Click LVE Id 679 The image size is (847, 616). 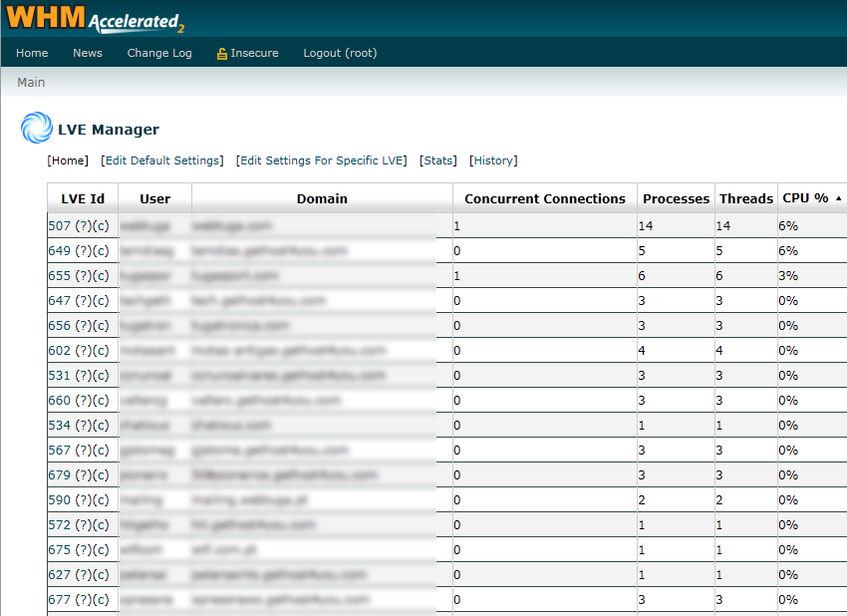coord(60,475)
